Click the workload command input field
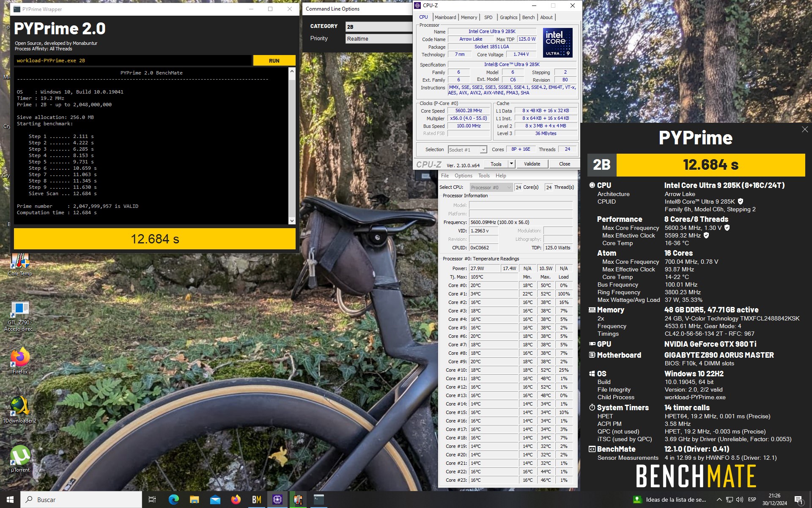Screen dimensions: 812x508 [x=133, y=61]
